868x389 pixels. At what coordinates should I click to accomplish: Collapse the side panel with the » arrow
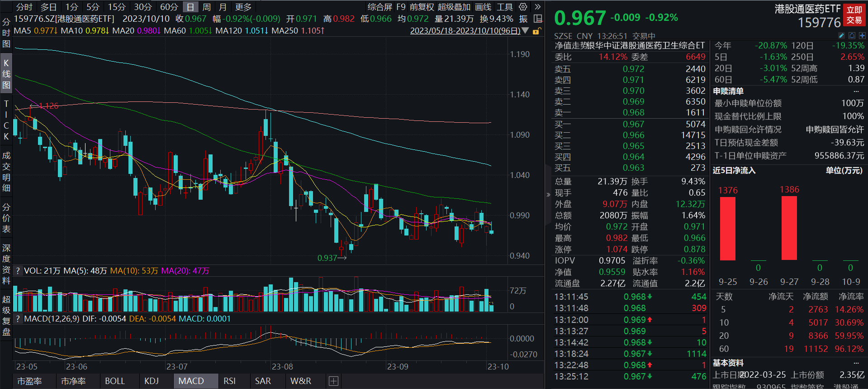[x=548, y=195]
